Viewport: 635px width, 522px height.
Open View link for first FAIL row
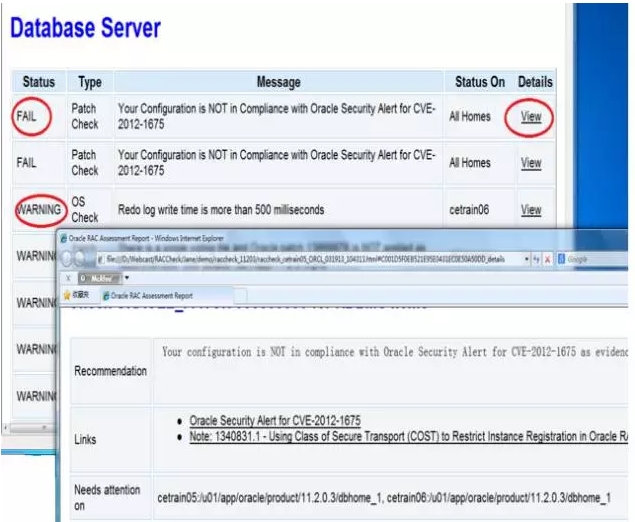(531, 117)
